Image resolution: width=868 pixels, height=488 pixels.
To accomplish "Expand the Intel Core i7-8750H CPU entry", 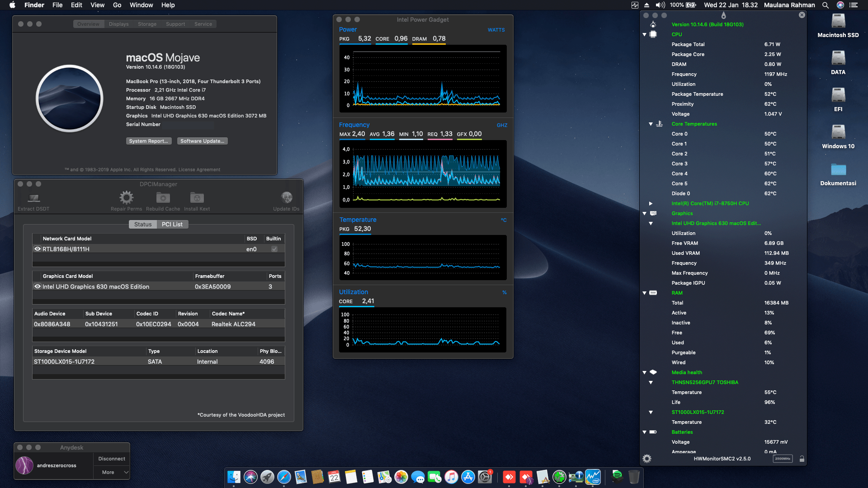I will point(651,203).
